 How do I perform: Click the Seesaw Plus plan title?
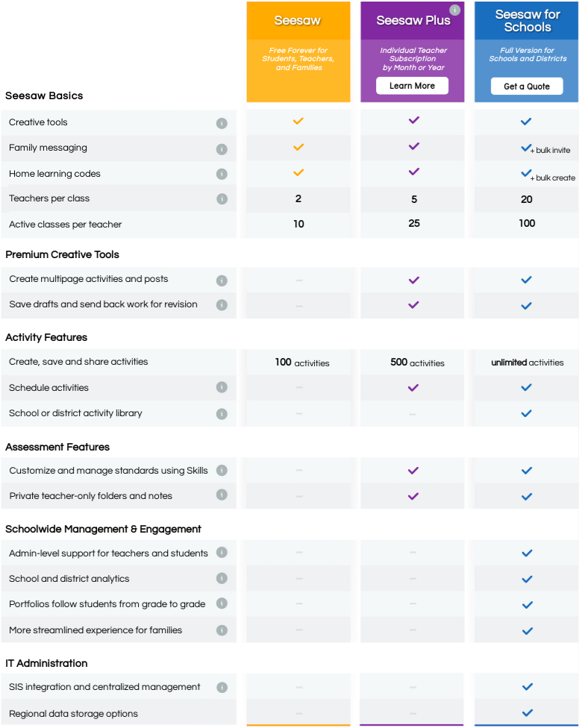point(413,21)
